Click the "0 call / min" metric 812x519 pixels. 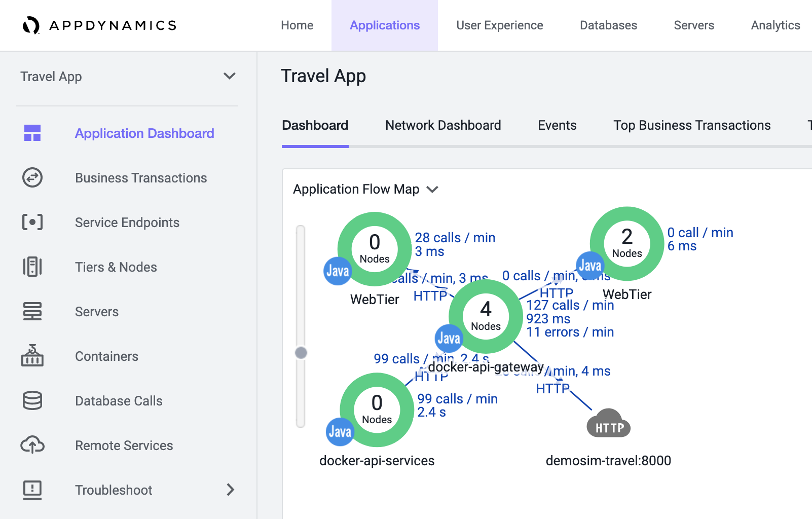pos(700,233)
